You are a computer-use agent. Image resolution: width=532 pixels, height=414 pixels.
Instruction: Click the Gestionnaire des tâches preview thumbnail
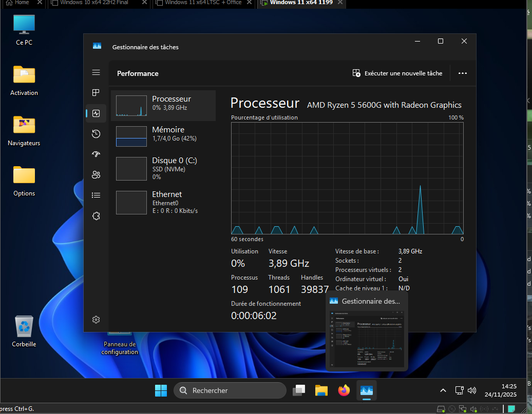[x=367, y=339]
